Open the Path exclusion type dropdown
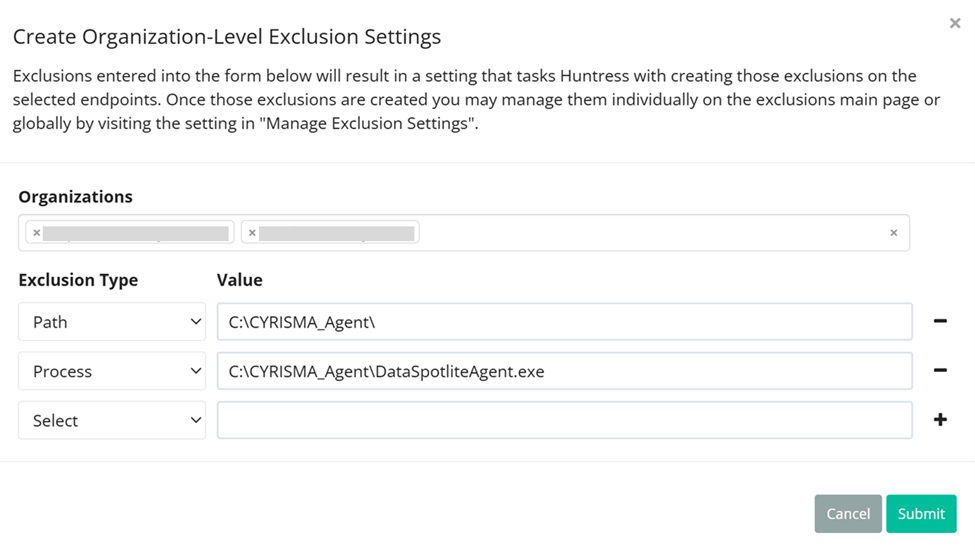Image resolution: width=975 pixels, height=550 pixels. [x=112, y=322]
